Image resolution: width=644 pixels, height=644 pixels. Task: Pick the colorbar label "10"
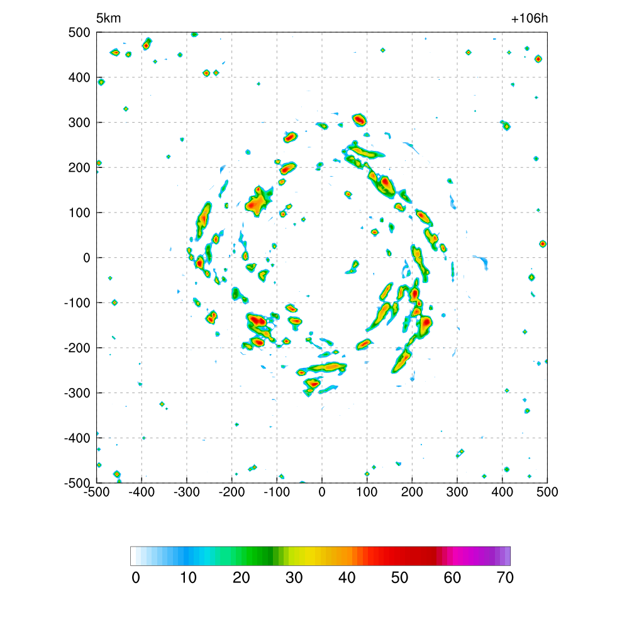(x=189, y=578)
